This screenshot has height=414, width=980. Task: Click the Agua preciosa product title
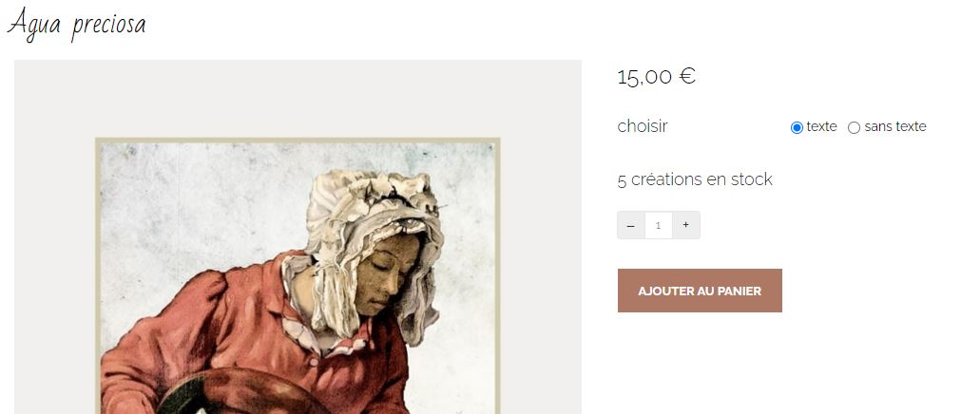coord(77,25)
